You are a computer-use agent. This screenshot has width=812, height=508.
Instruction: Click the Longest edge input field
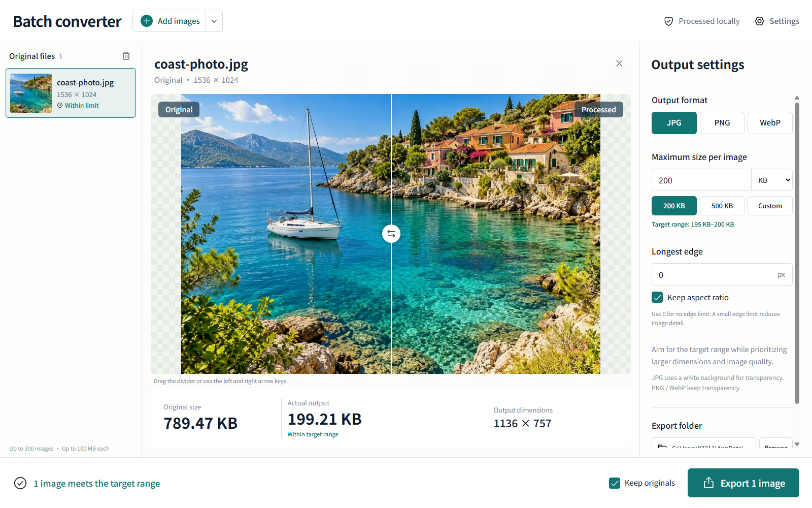[722, 274]
